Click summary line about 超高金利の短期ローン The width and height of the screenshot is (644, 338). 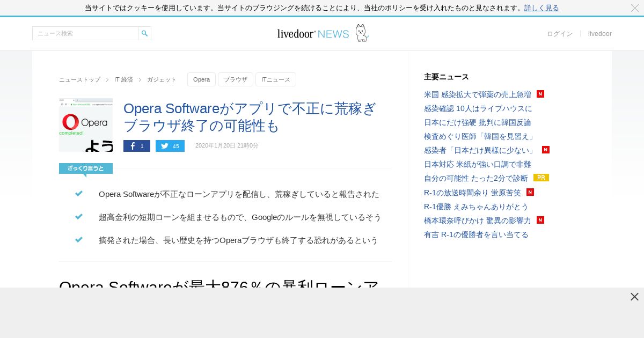click(240, 217)
